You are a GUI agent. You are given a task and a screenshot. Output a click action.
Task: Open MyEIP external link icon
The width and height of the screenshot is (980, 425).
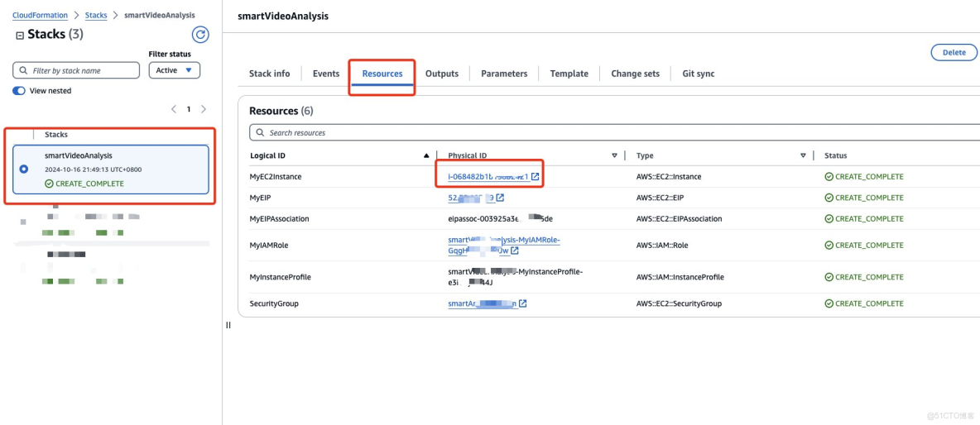(x=500, y=198)
